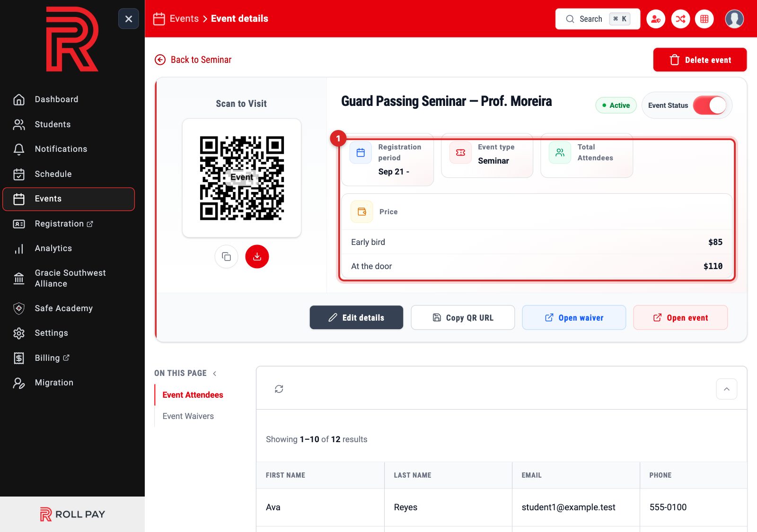
Task: Click the Safe Academy shield icon
Action: tap(19, 308)
